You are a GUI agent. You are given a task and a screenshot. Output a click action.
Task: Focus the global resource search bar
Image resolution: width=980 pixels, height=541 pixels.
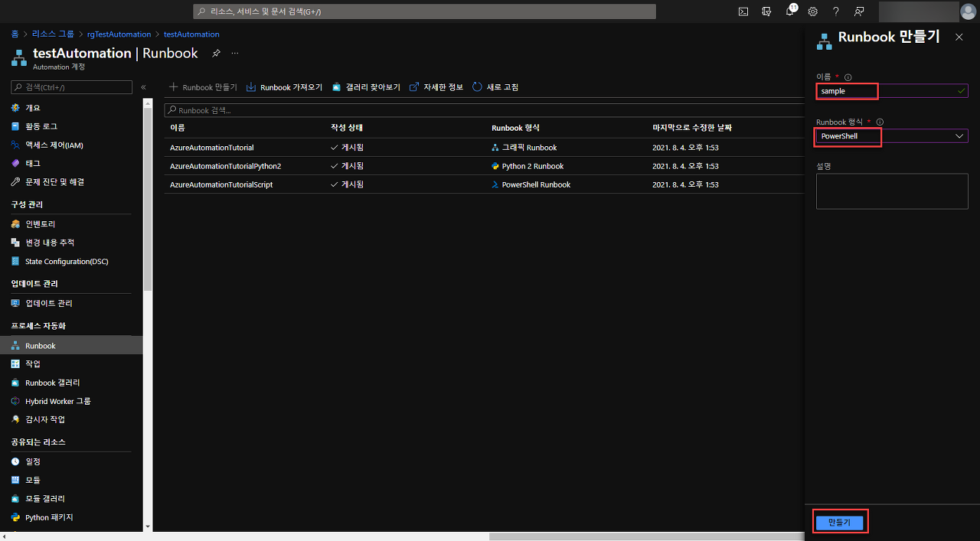[x=424, y=11]
